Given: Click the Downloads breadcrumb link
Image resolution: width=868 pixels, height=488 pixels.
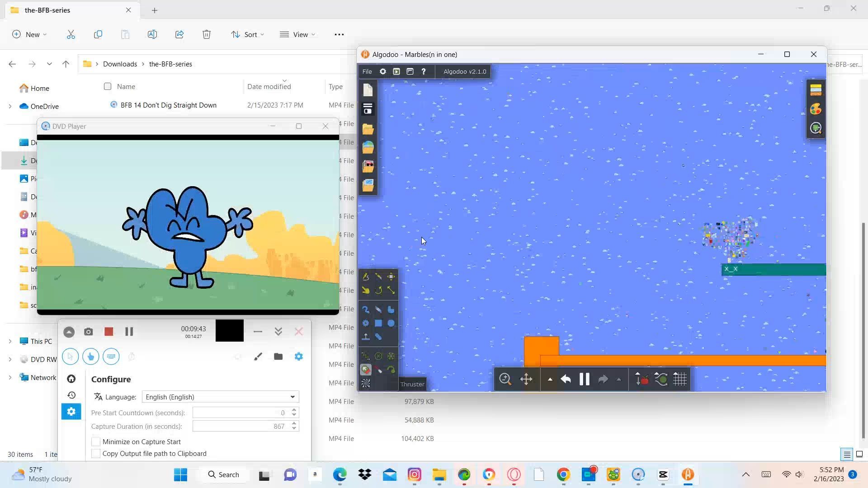Looking at the screenshot, I should point(120,64).
